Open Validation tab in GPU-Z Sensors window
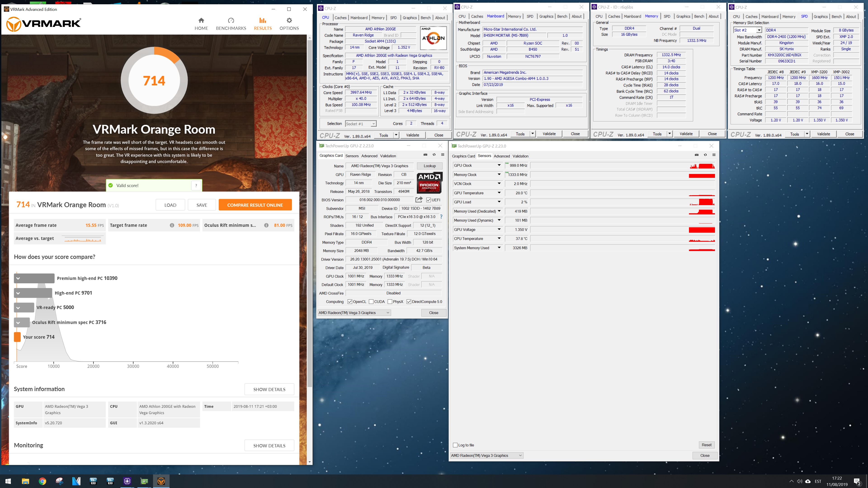The image size is (868, 488). click(x=520, y=156)
